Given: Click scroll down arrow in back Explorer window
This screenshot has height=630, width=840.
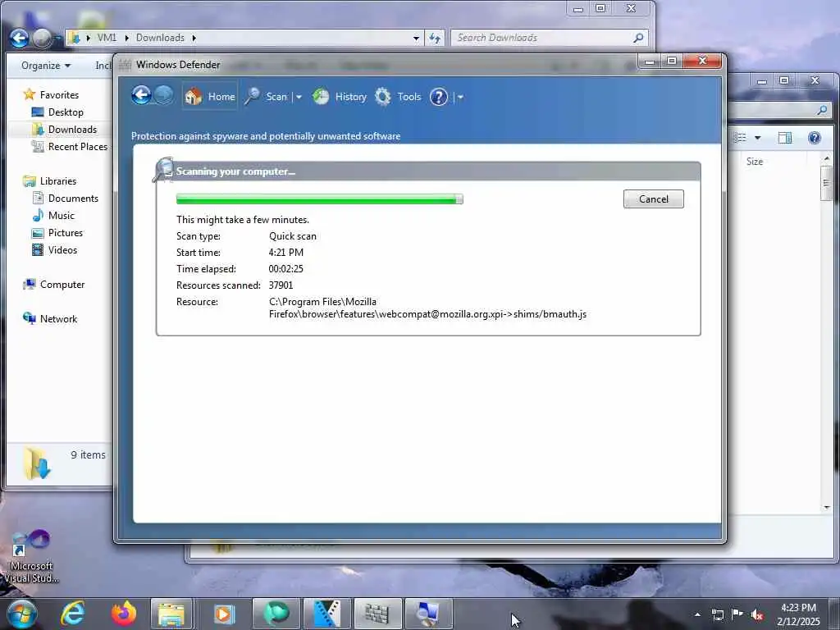Looking at the screenshot, I should pos(827,507).
